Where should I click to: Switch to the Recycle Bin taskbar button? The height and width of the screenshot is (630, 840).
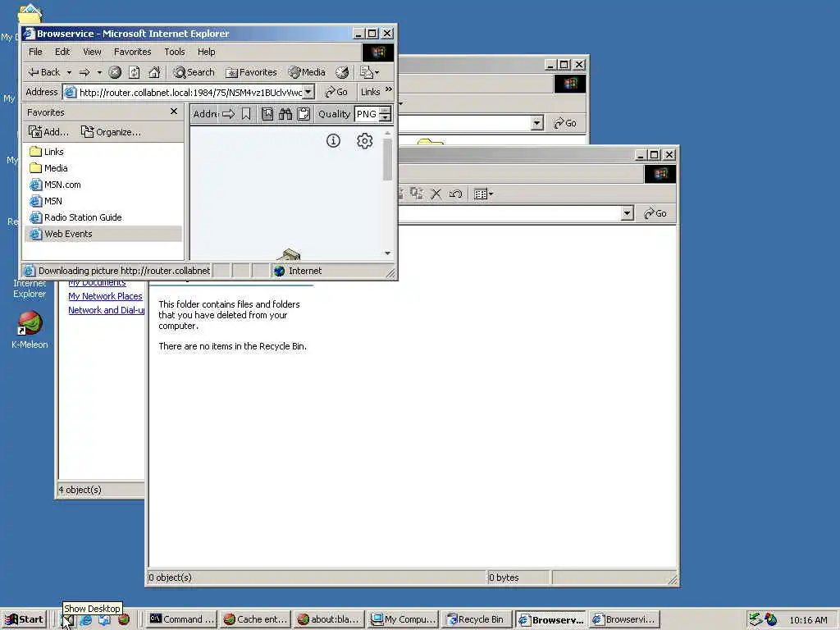(476, 620)
